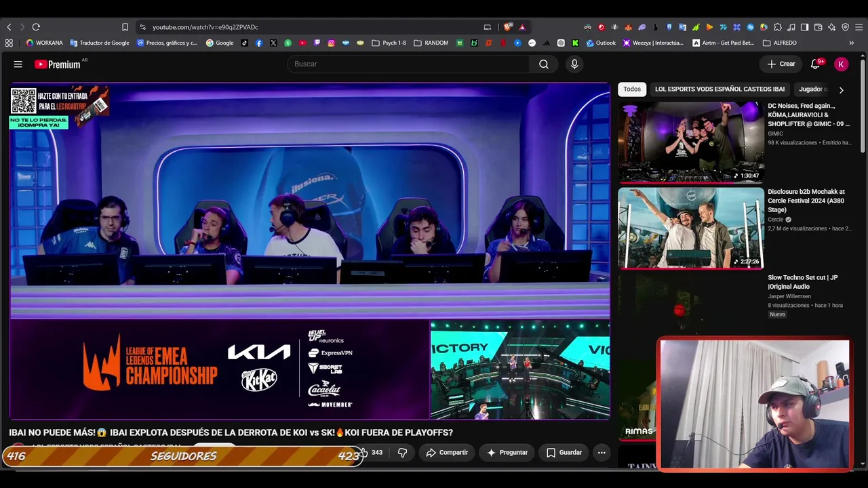Click the Preguntar button

click(507, 452)
